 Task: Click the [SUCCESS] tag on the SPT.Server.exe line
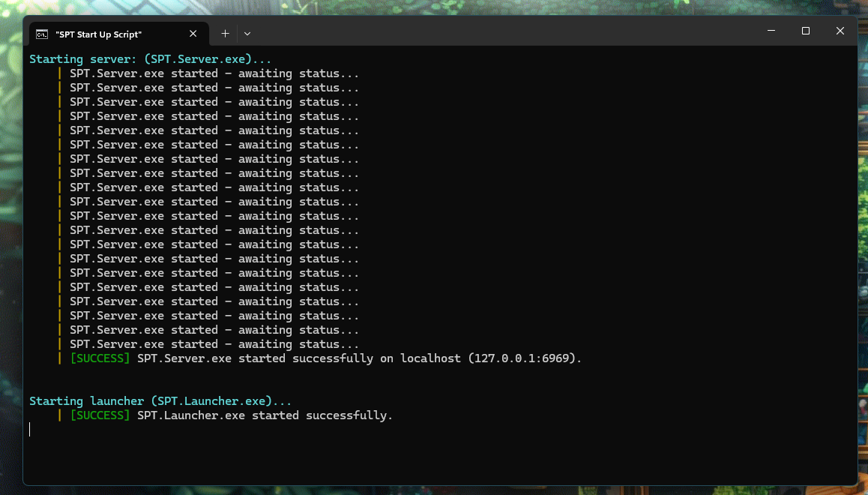(x=100, y=358)
